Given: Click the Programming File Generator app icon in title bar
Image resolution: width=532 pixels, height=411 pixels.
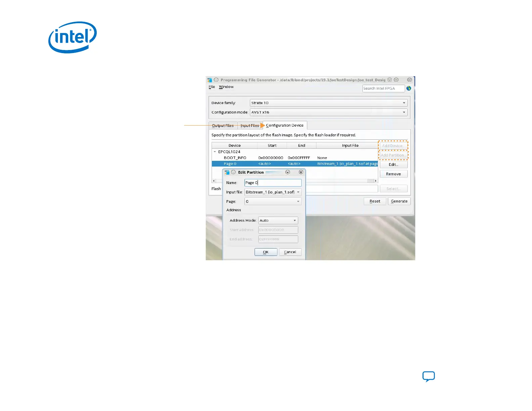Looking at the screenshot, I should (210, 80).
